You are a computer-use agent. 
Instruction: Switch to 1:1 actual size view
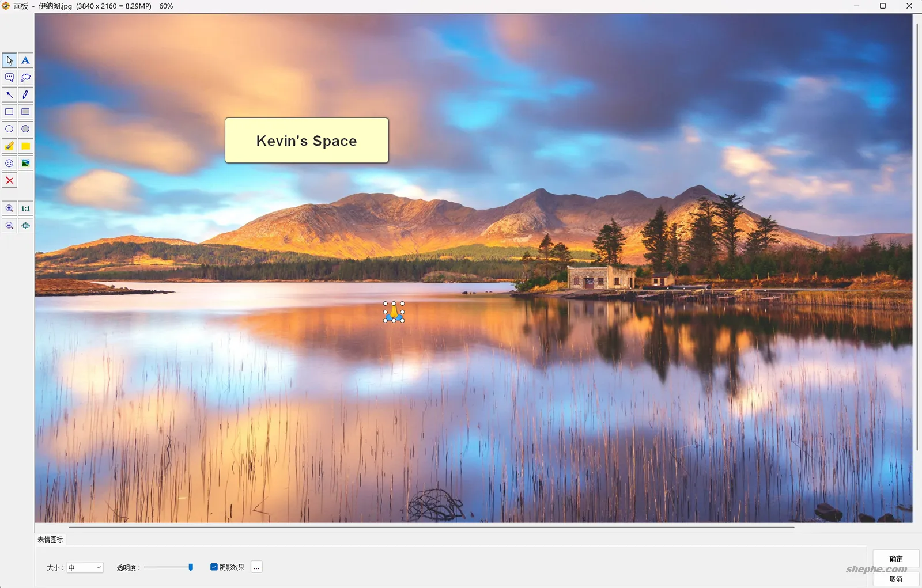pyautogui.click(x=25, y=208)
